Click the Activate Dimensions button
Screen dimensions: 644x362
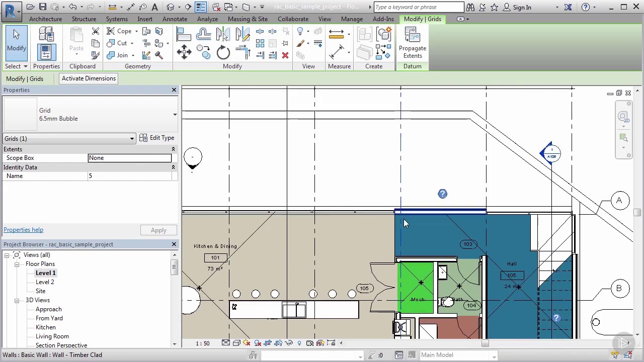(89, 78)
